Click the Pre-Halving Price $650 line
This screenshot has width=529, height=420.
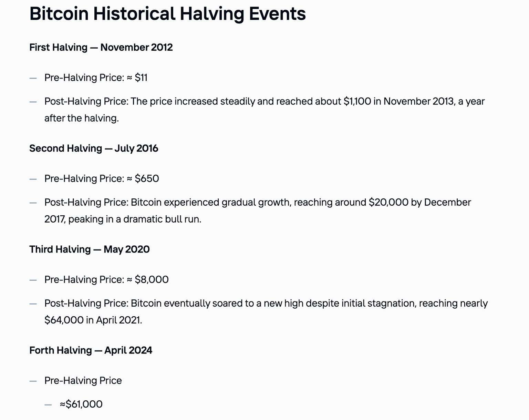[102, 179]
